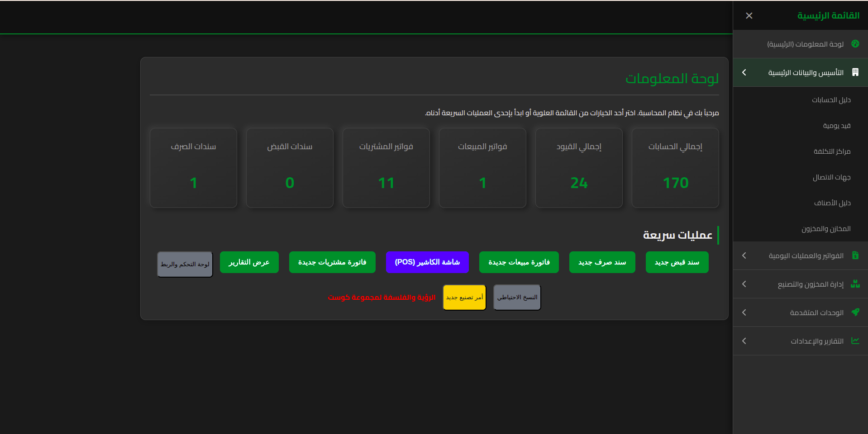Open شاشة الكاشير (POS) button
Screen dimensions: 868x434
[x=427, y=262]
